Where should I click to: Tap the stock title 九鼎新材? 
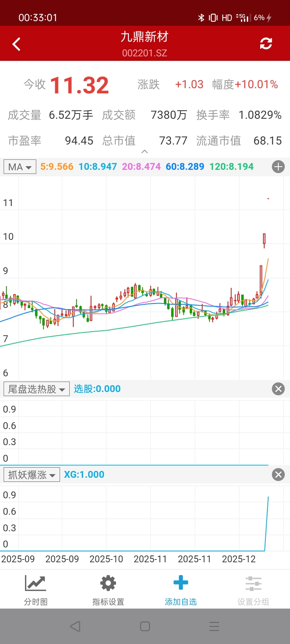[x=145, y=37]
